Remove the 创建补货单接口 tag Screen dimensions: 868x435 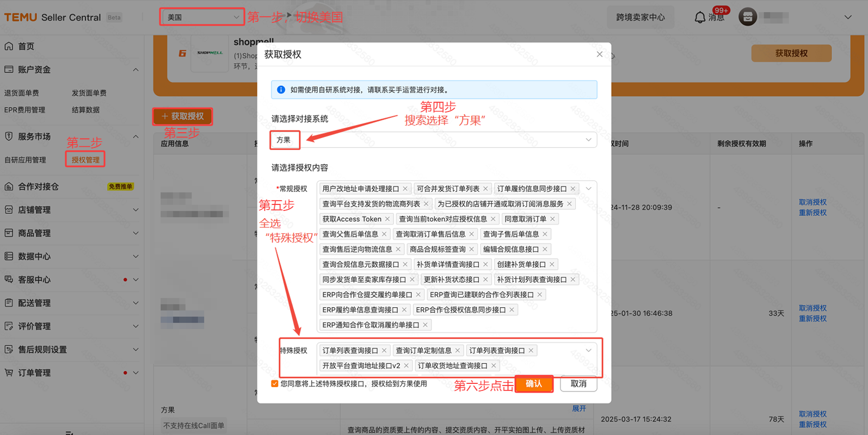pyautogui.click(x=552, y=265)
